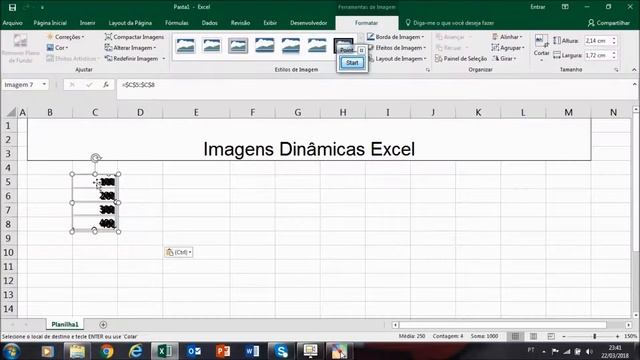Open the Revisão tab
The width and height of the screenshot is (640, 360).
tap(240, 23)
